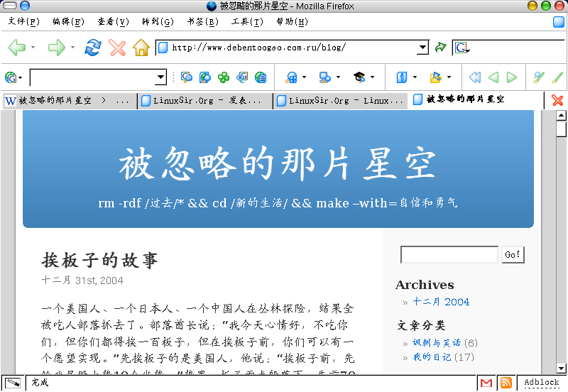
Task: Reload the page with the blue refresh icon
Action: tap(93, 48)
